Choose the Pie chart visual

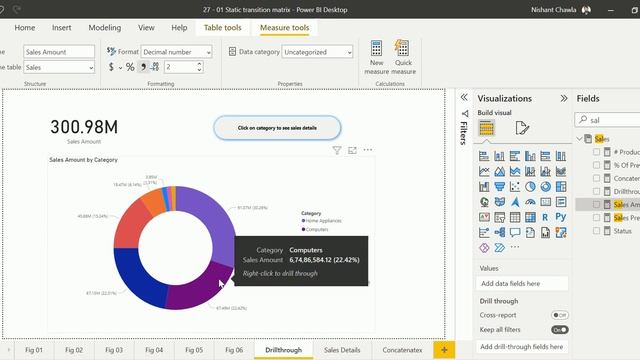pyautogui.click(x=530, y=187)
